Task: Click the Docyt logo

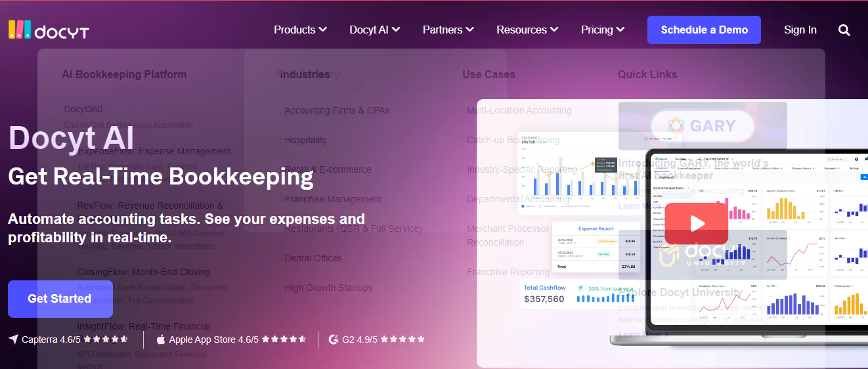Action: click(x=48, y=30)
